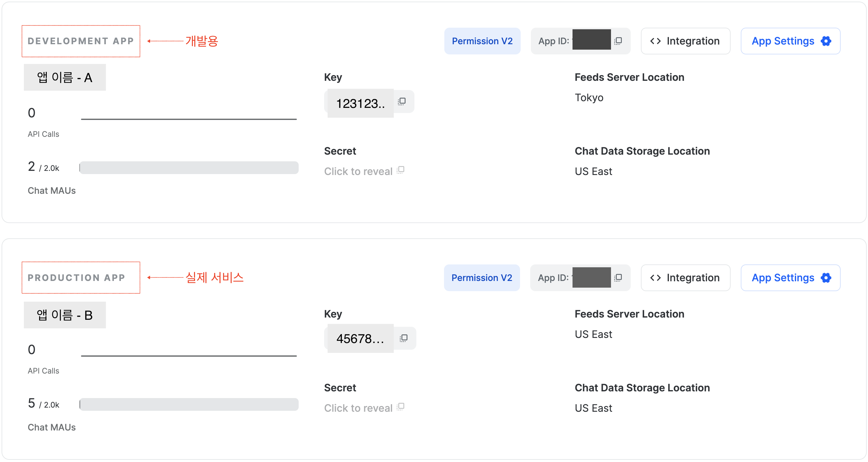Reveal the Development app secret
Image resolution: width=868 pixels, height=462 pixels.
click(358, 171)
